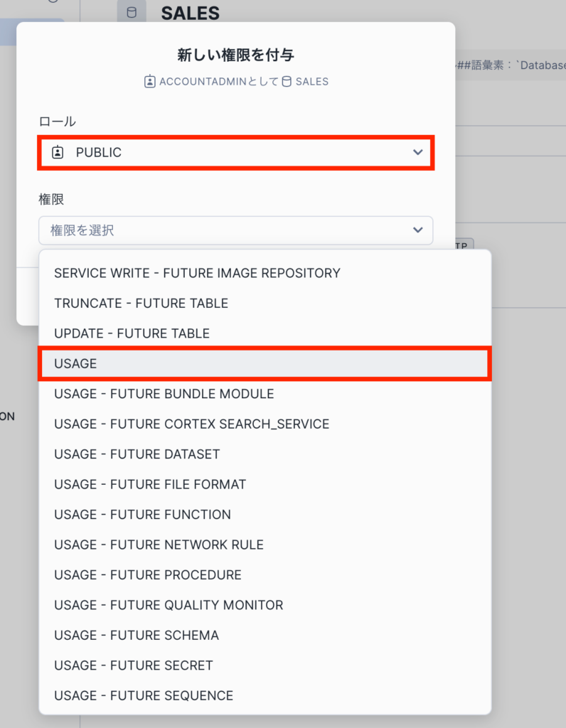Viewport: 566px width, 728px height.
Task: Select TRUNCATE - FUTURE TABLE option
Action: 141,303
